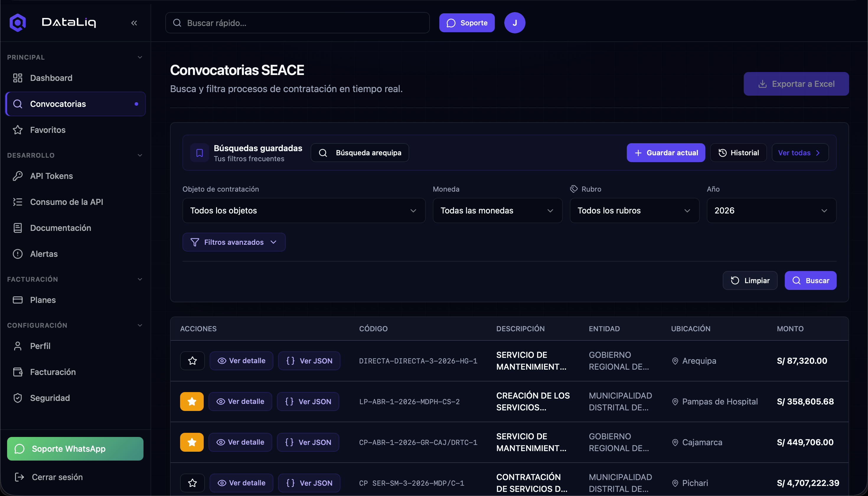The width and height of the screenshot is (868, 496).
Task: Open Favoritos in sidebar
Action: (x=76, y=130)
